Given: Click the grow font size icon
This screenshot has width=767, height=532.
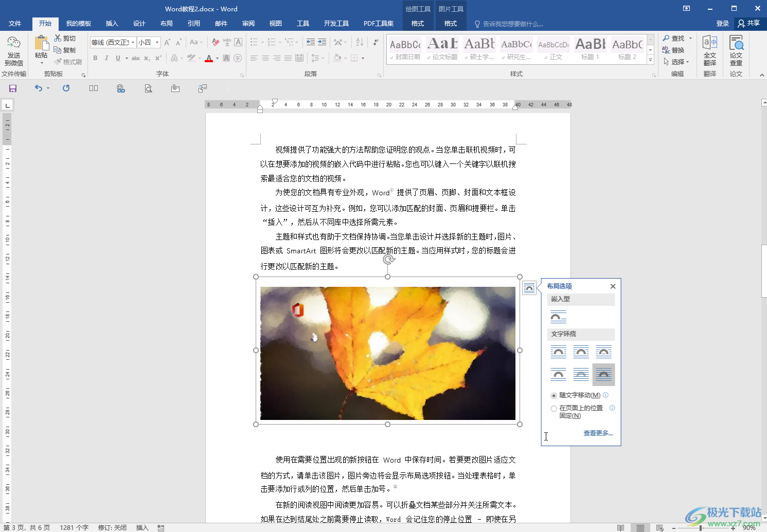Looking at the screenshot, I should pyautogui.click(x=167, y=42).
